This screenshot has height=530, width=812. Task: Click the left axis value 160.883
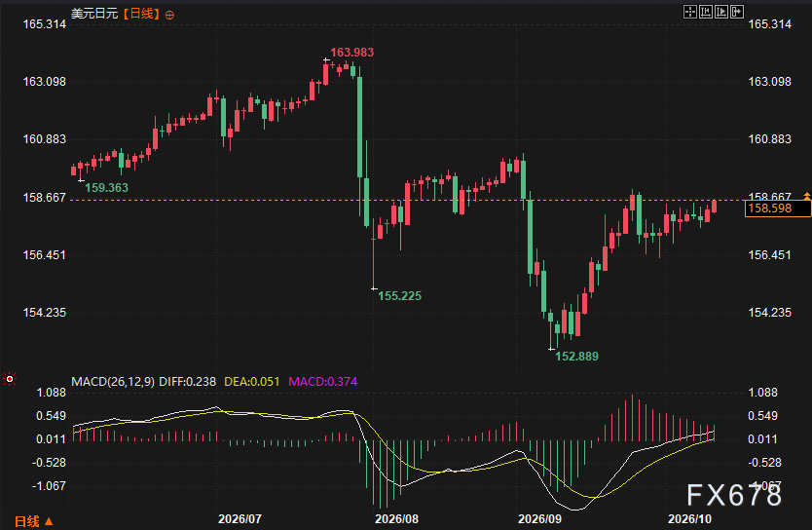[45, 139]
